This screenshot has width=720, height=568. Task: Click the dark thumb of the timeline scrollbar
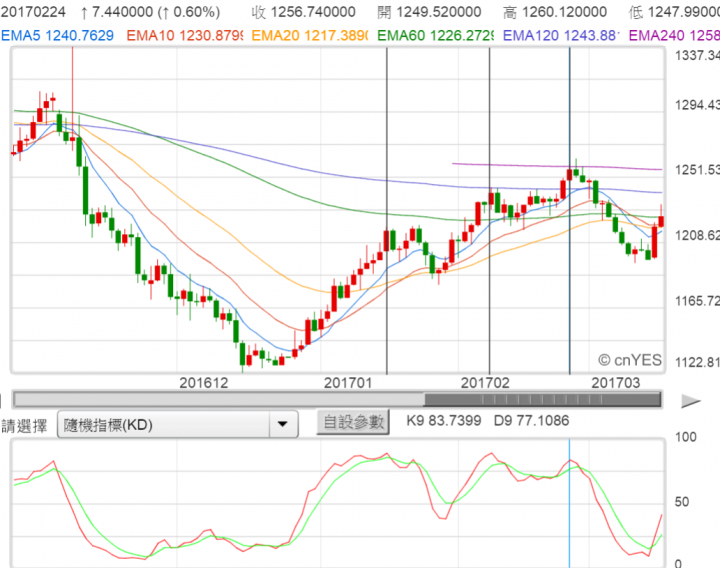(542, 400)
